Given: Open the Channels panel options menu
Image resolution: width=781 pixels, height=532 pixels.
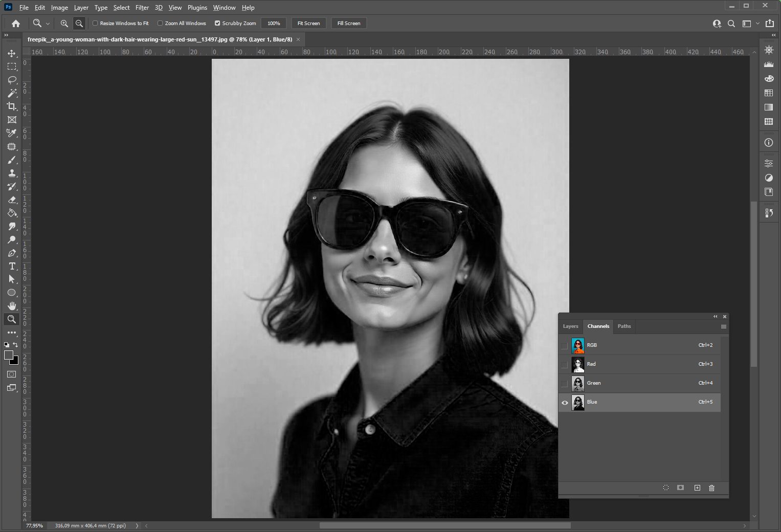Looking at the screenshot, I should [723, 326].
